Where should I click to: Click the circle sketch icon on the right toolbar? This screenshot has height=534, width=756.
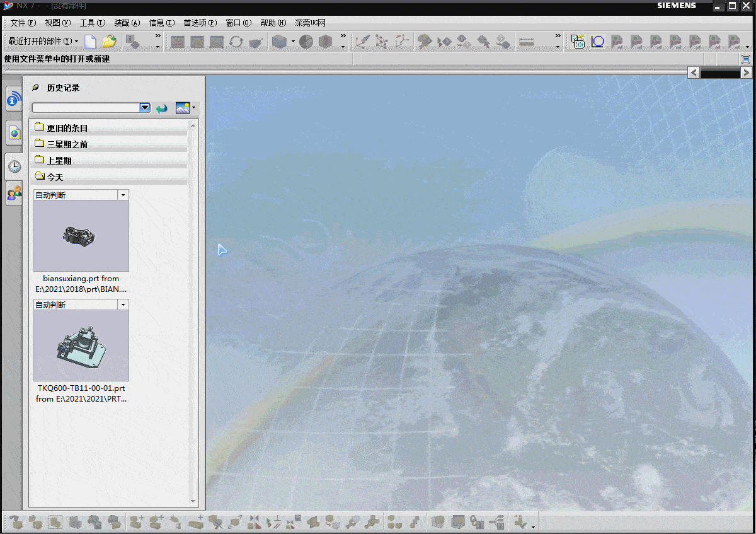[x=597, y=42]
